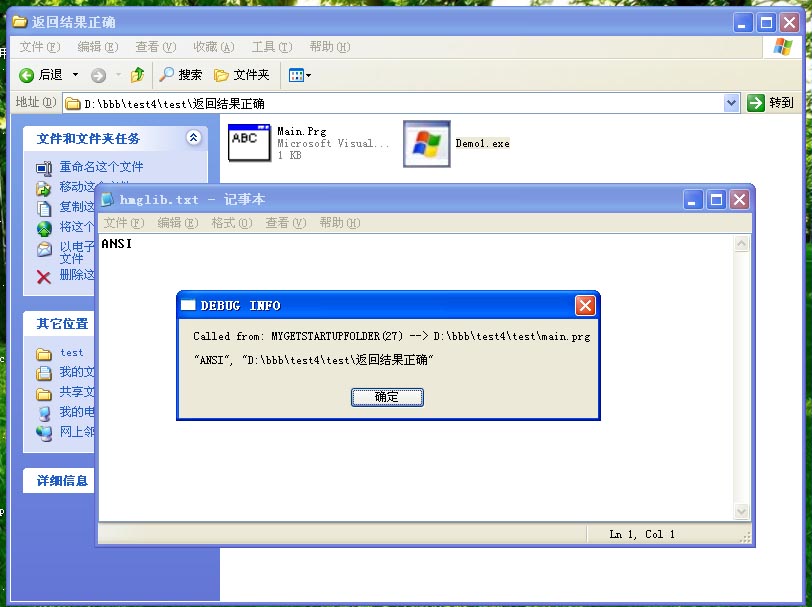
Task: Toggle the Folders (文件夹) pane button
Action: 241,75
